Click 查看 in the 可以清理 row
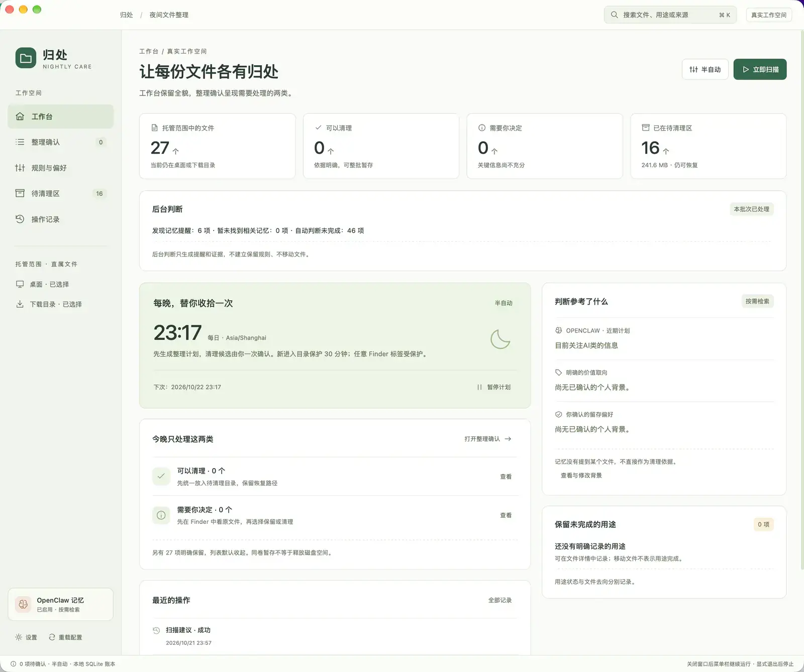The image size is (804, 672). coord(506,477)
